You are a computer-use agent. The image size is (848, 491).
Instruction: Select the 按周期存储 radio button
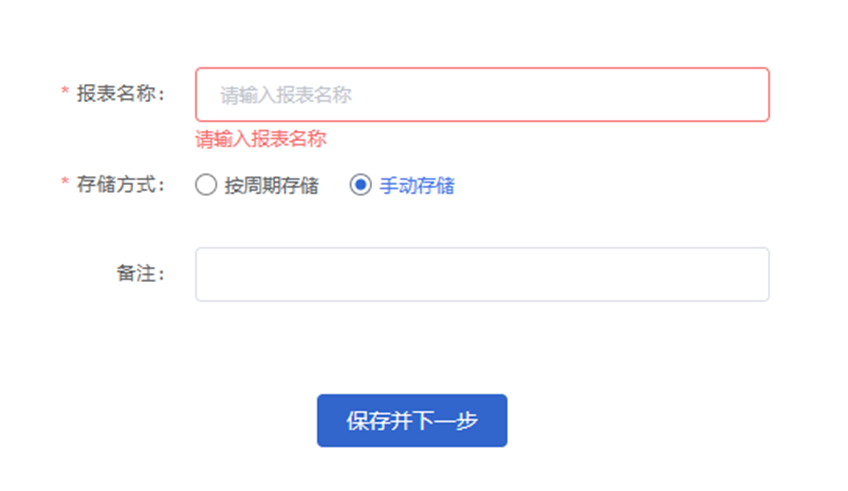(x=206, y=185)
